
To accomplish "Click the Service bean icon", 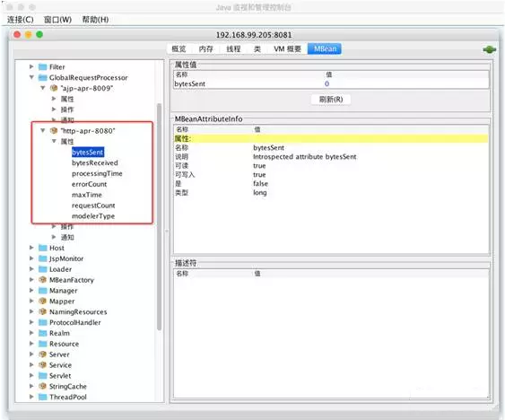I will coord(42,365).
